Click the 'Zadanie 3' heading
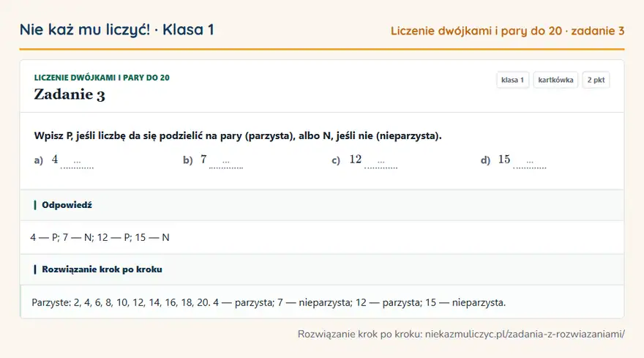Screen dimensions: 644x358 [x=70, y=94]
